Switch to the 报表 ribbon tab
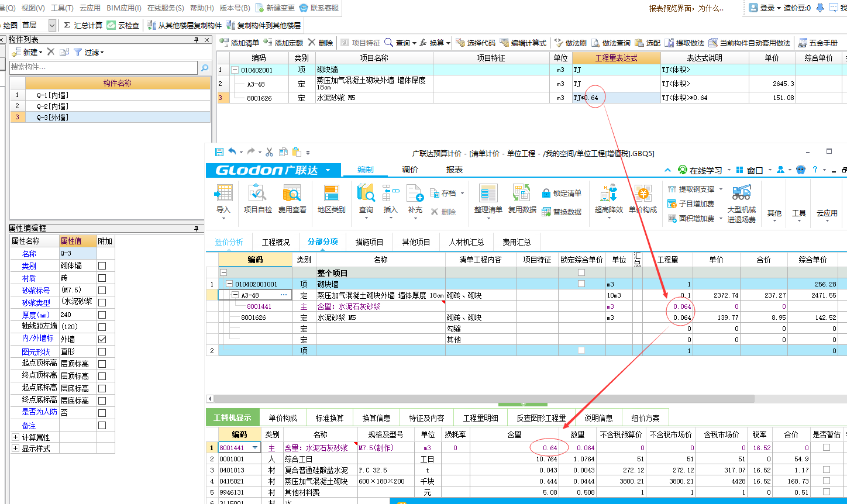The width and height of the screenshot is (847, 504). click(x=455, y=170)
